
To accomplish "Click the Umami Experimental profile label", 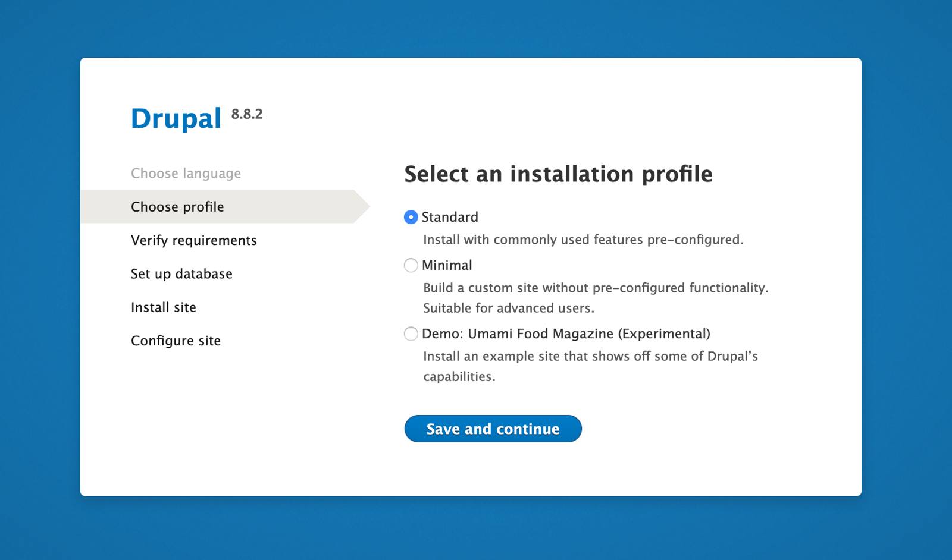I will tap(566, 334).
